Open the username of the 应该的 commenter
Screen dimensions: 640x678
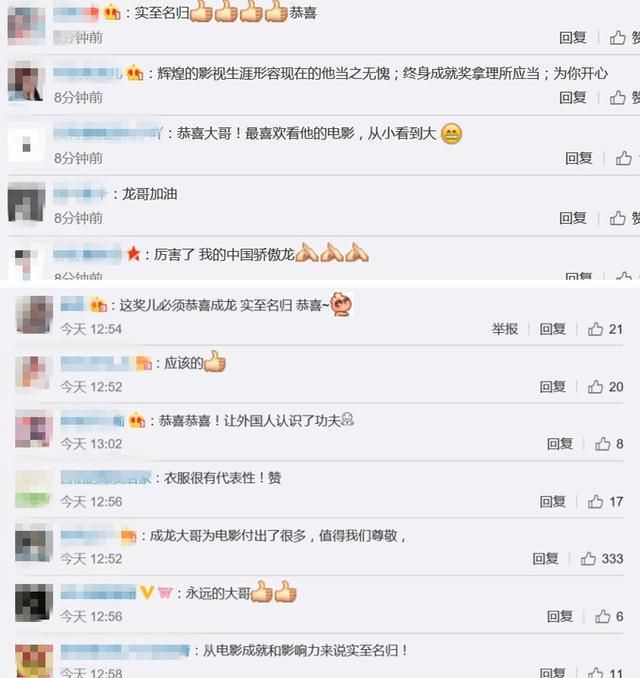[95, 364]
